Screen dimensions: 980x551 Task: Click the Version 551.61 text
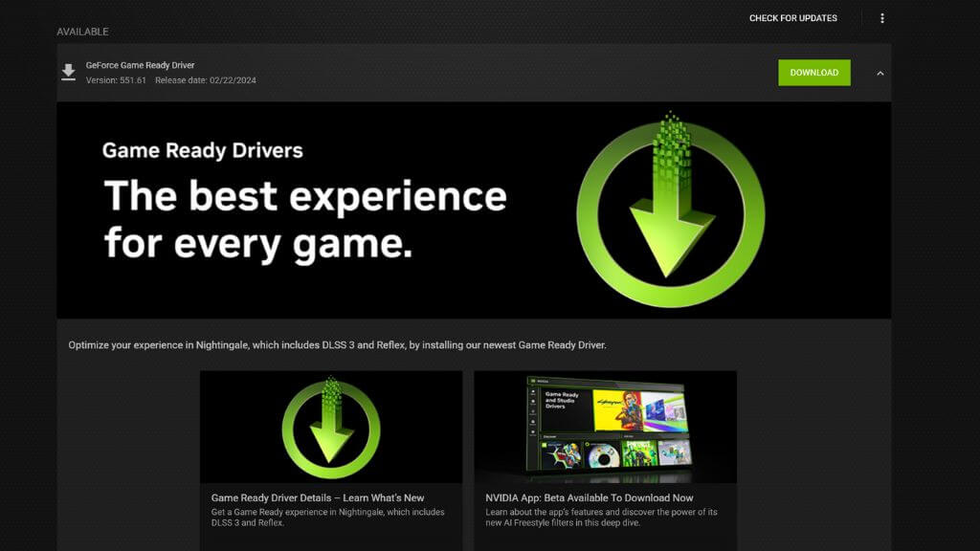click(x=116, y=80)
